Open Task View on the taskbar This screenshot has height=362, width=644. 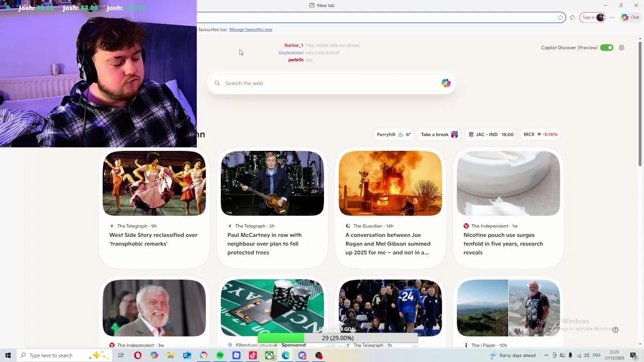pyautogui.click(x=121, y=355)
